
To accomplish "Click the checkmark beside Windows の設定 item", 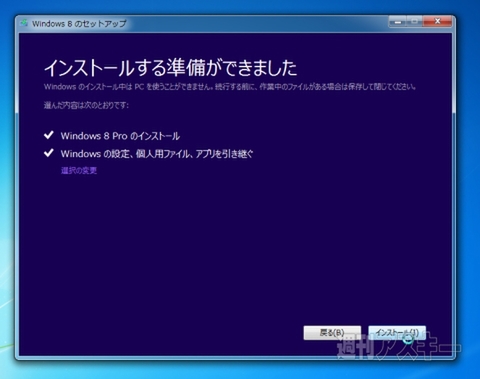I will pyautogui.click(x=49, y=153).
